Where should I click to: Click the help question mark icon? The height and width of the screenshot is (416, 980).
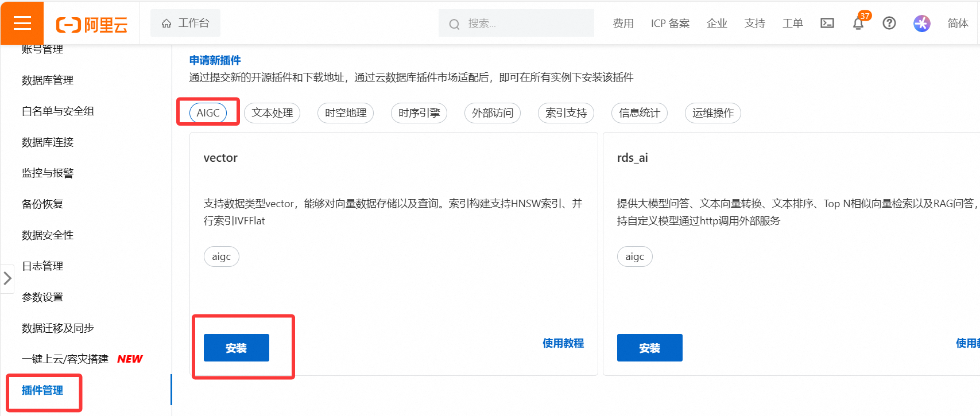(x=889, y=23)
